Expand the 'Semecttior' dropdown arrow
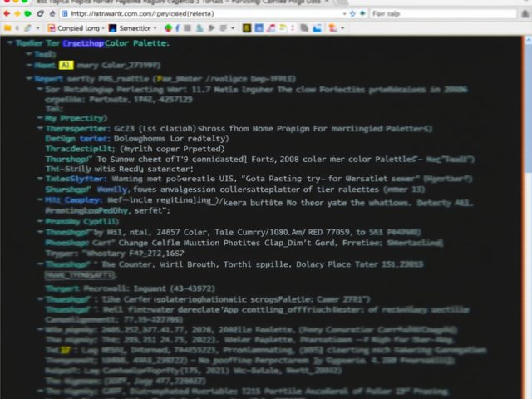The image size is (532, 399). (155, 28)
